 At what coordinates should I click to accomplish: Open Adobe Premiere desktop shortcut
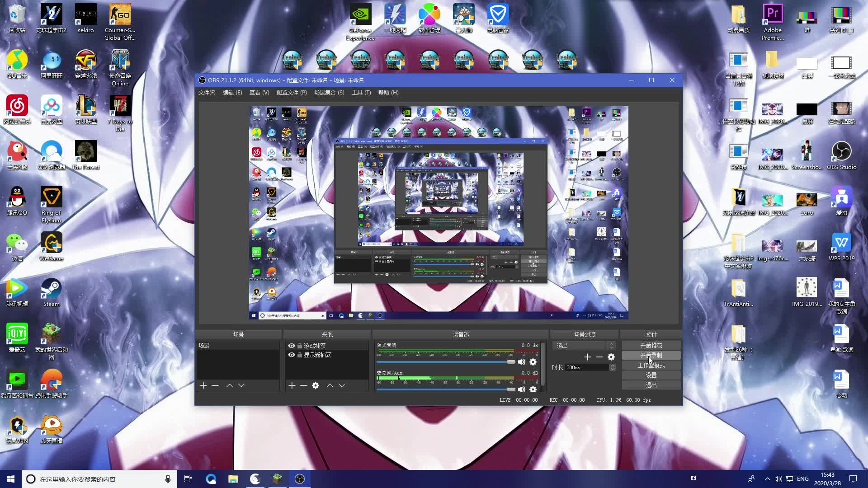[x=773, y=22]
